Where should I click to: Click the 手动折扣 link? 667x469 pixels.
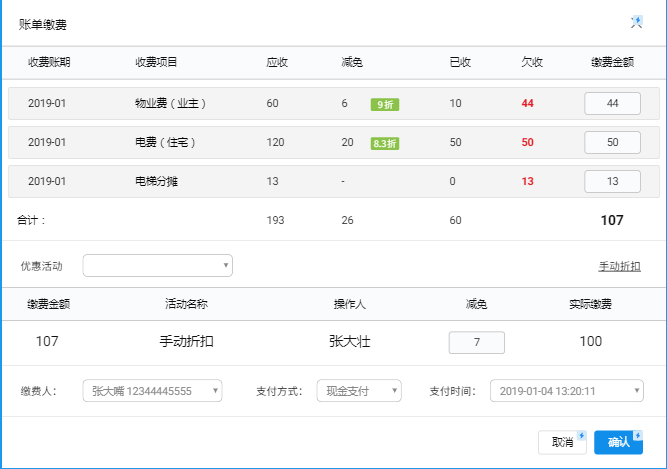pyautogui.click(x=619, y=266)
